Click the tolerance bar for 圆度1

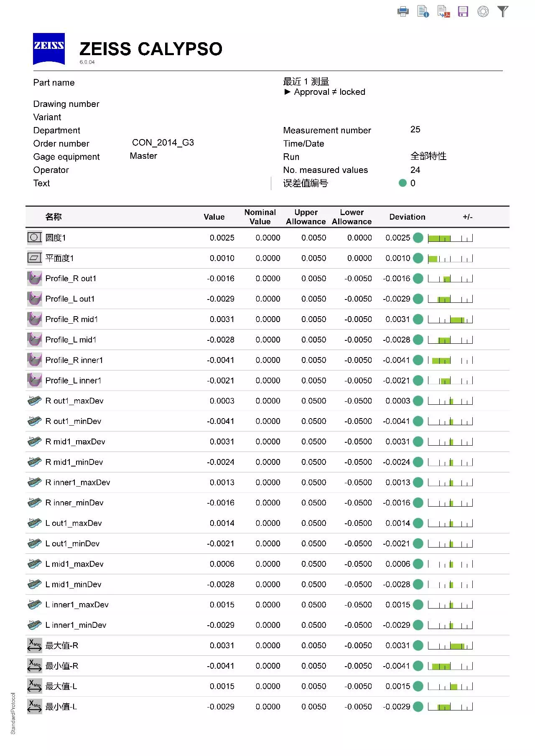[x=450, y=238]
